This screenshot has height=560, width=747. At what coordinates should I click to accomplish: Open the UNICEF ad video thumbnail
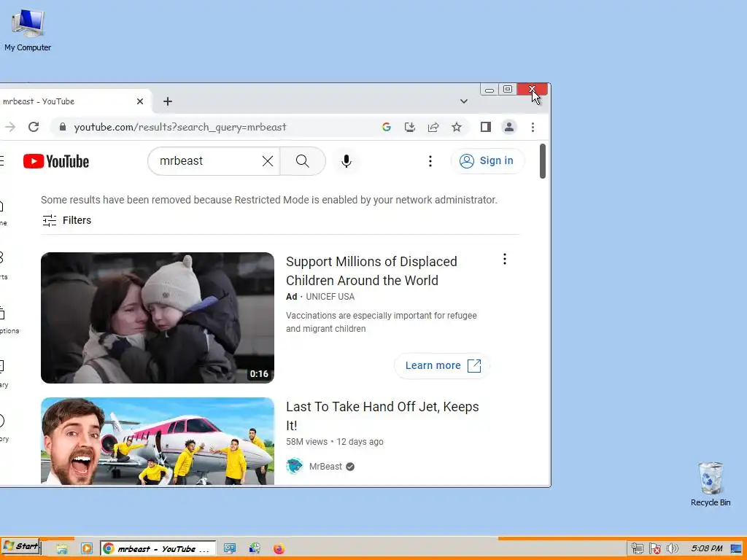tap(158, 318)
